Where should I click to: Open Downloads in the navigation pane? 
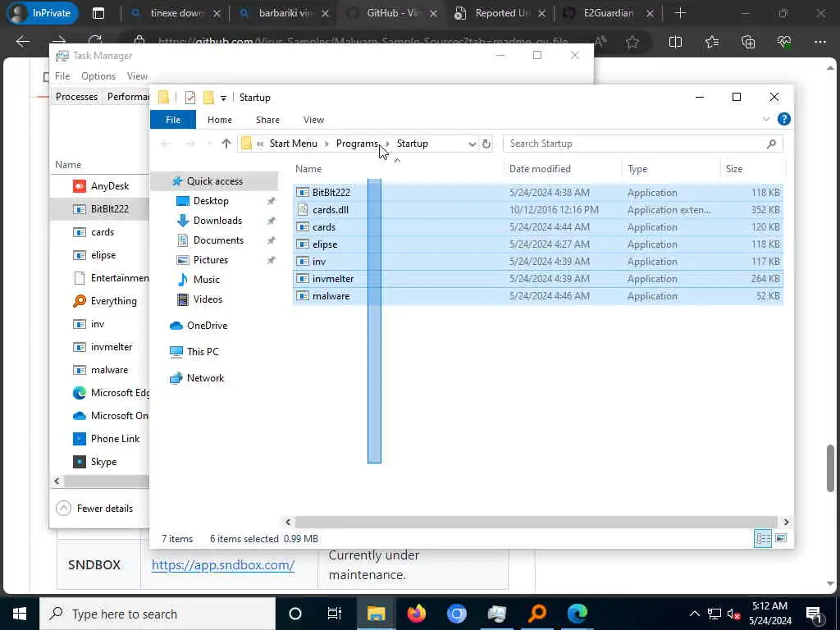217,221
